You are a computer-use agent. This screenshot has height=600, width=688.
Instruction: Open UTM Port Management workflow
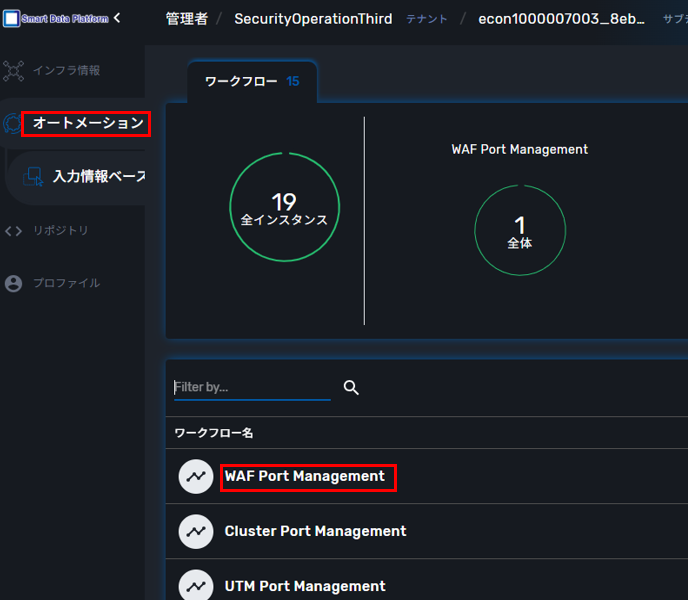[305, 586]
